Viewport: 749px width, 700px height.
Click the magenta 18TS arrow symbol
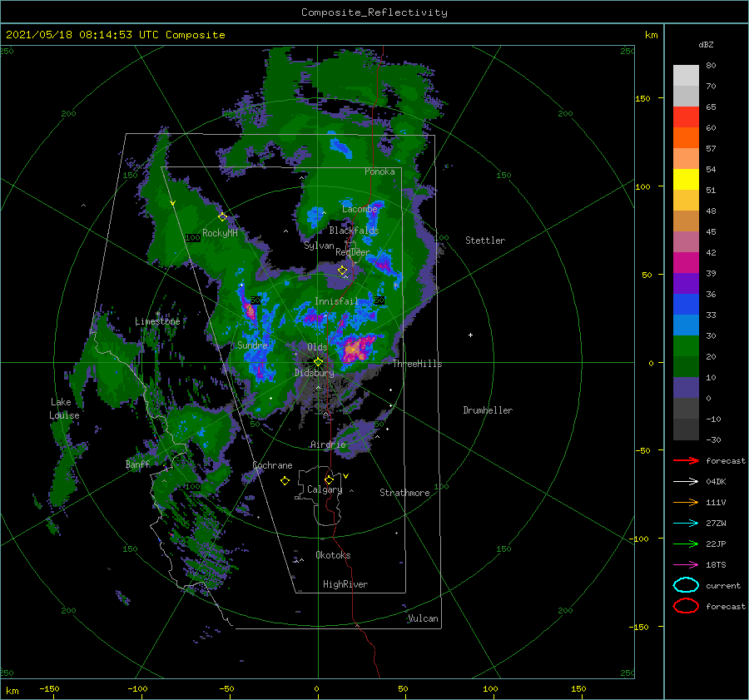click(686, 565)
